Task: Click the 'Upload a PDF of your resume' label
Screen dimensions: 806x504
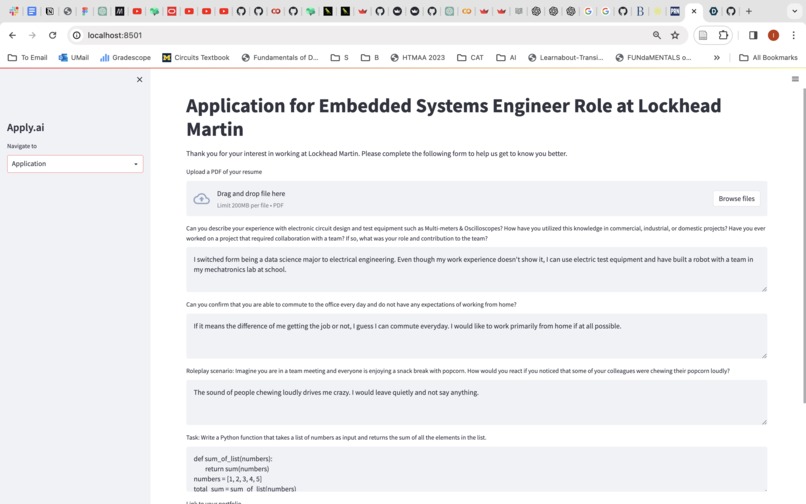Action: click(224, 172)
